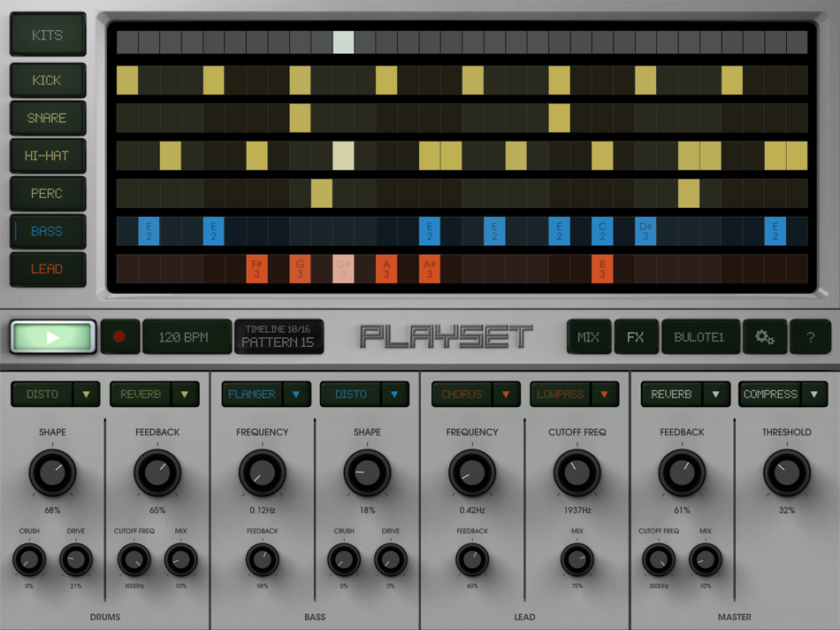This screenshot has height=630, width=840.
Task: Click the question mark help icon
Action: [x=811, y=336]
